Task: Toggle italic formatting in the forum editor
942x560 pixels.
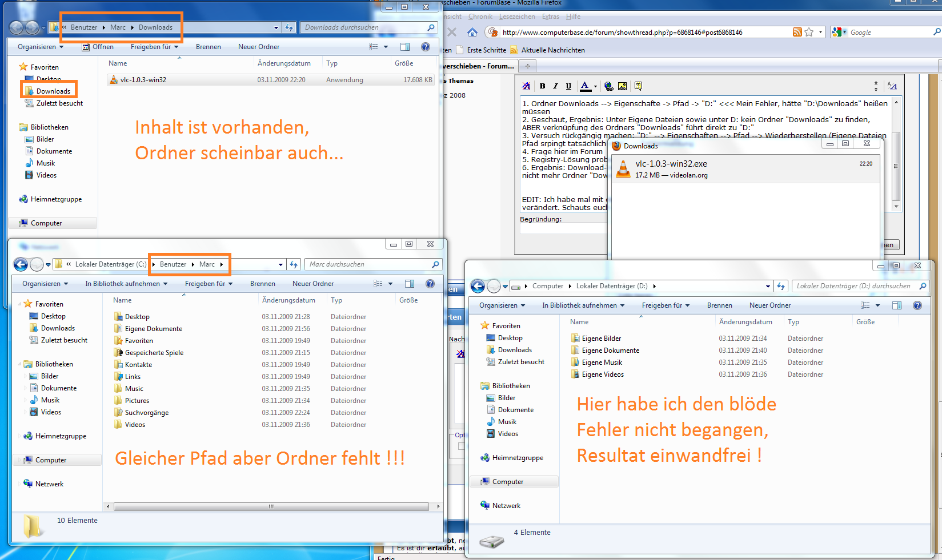Action: tap(555, 86)
